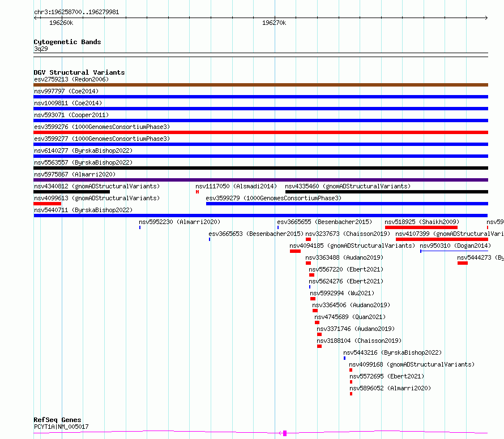Open the nsv1009811 (Coe2014) variant label
504x439 pixels.
(x=68, y=103)
